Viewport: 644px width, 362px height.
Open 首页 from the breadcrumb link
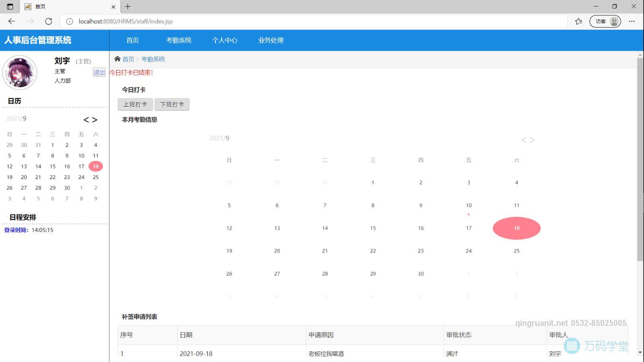pos(128,59)
